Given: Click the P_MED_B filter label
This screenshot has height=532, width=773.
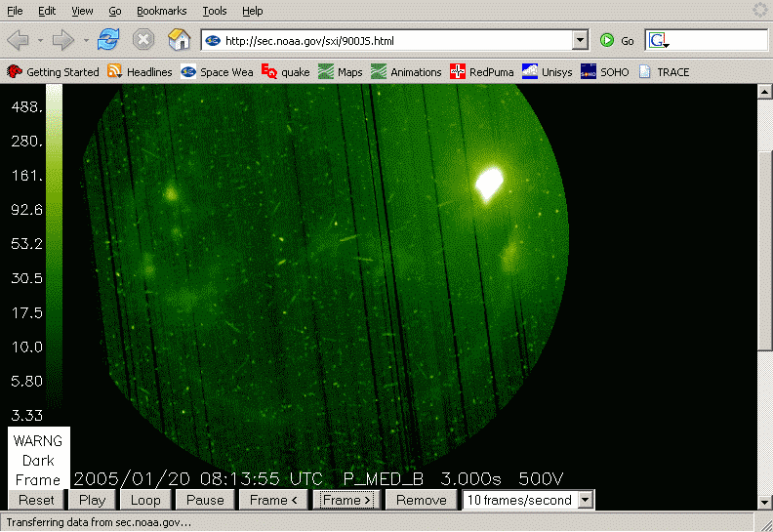Looking at the screenshot, I should pos(383,478).
